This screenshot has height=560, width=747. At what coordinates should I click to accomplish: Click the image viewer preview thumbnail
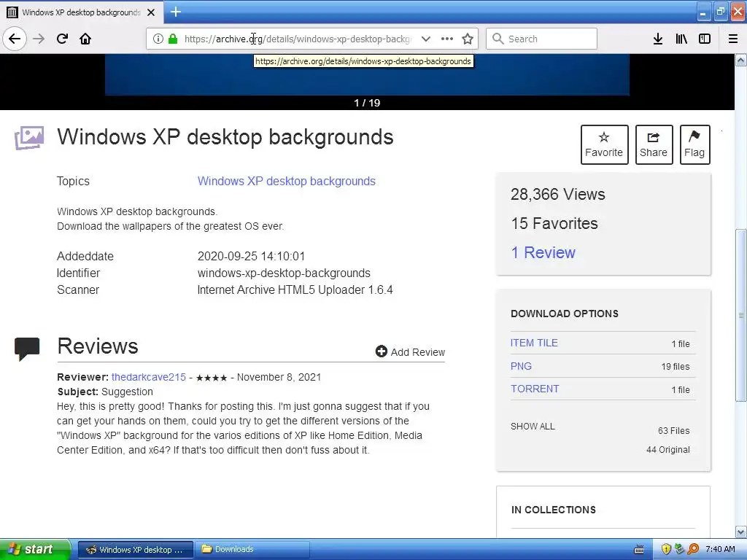pyautogui.click(x=367, y=74)
